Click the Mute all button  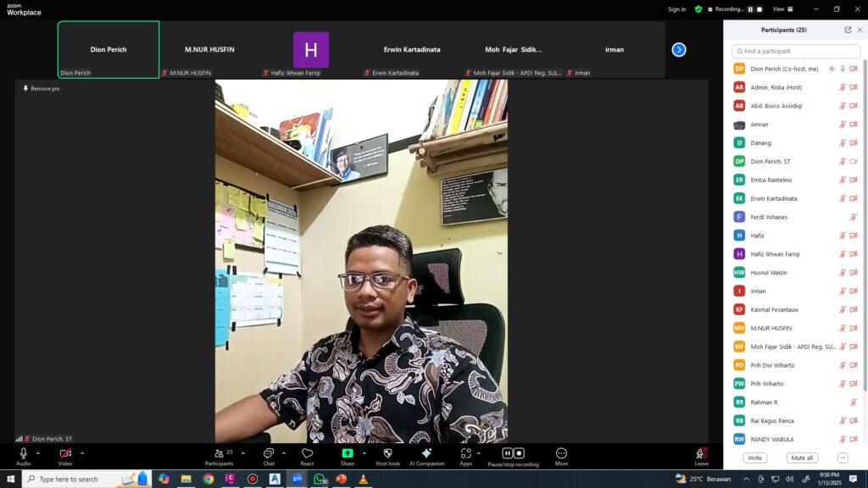click(801, 457)
